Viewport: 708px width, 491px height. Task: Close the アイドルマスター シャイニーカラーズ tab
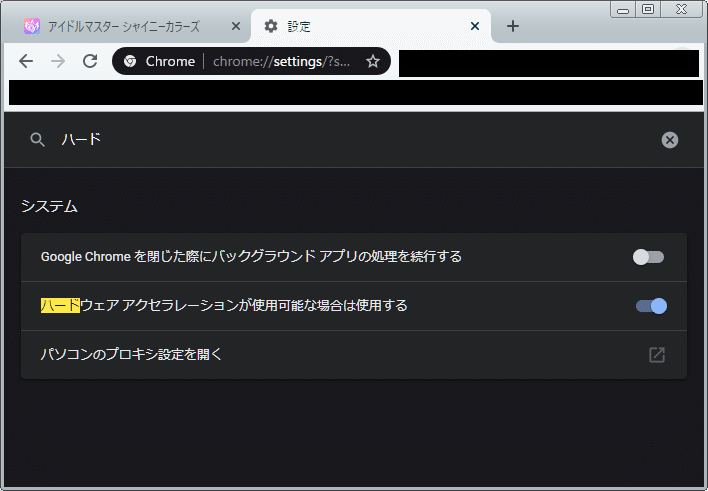(236, 26)
